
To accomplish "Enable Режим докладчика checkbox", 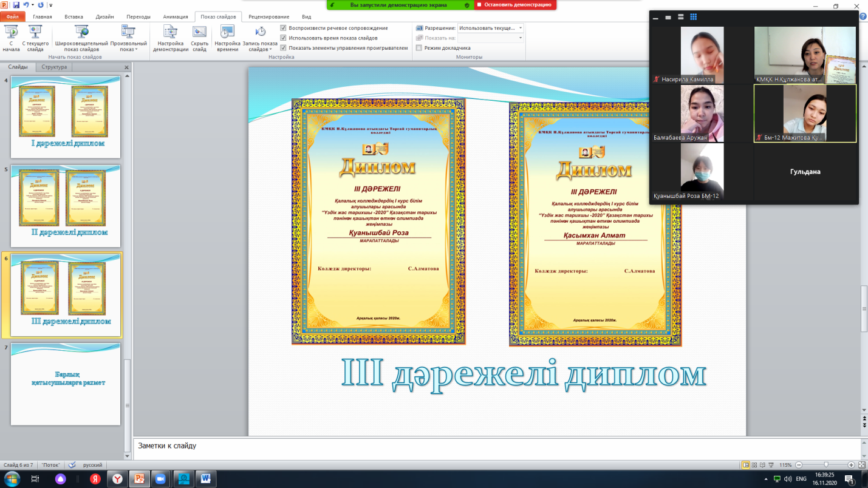I will pos(419,48).
